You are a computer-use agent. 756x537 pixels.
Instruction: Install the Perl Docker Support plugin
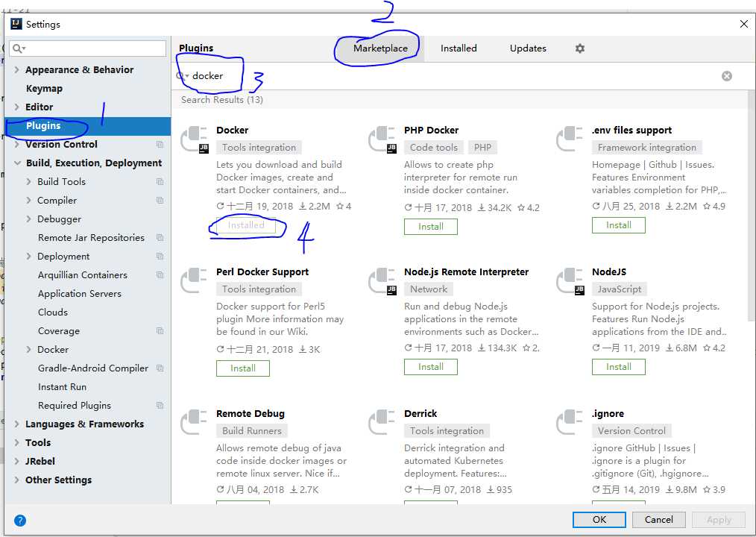[x=242, y=368]
